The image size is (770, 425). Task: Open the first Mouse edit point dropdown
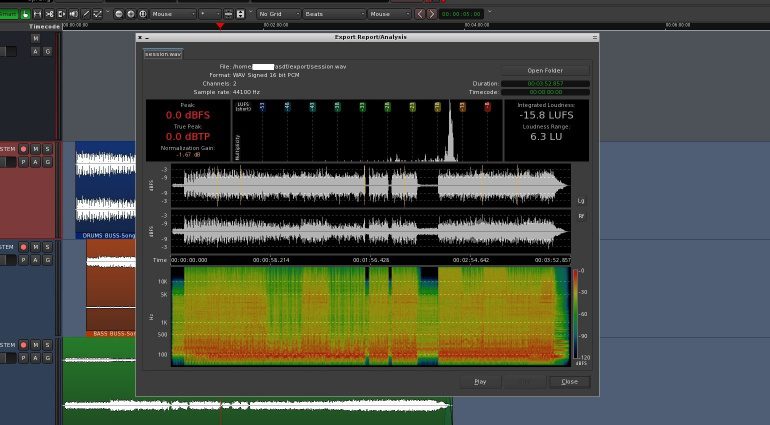click(x=174, y=14)
